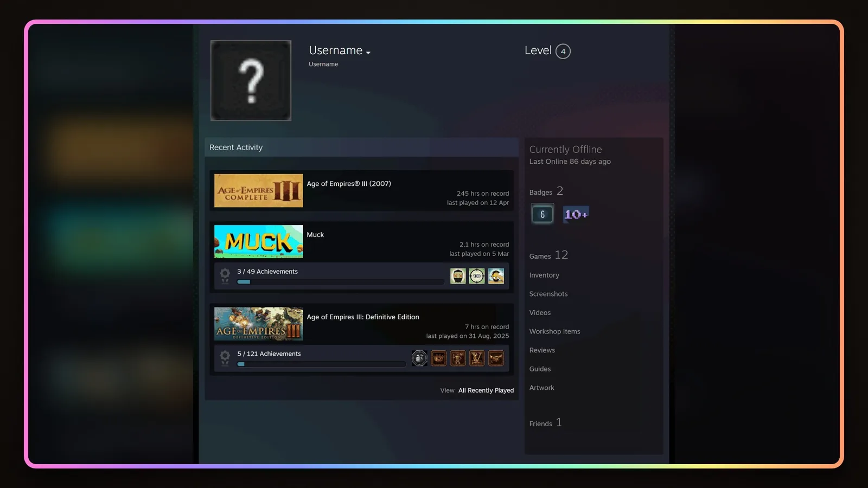Open the Friends 1 link
Image resolution: width=868 pixels, height=488 pixels.
546,422
